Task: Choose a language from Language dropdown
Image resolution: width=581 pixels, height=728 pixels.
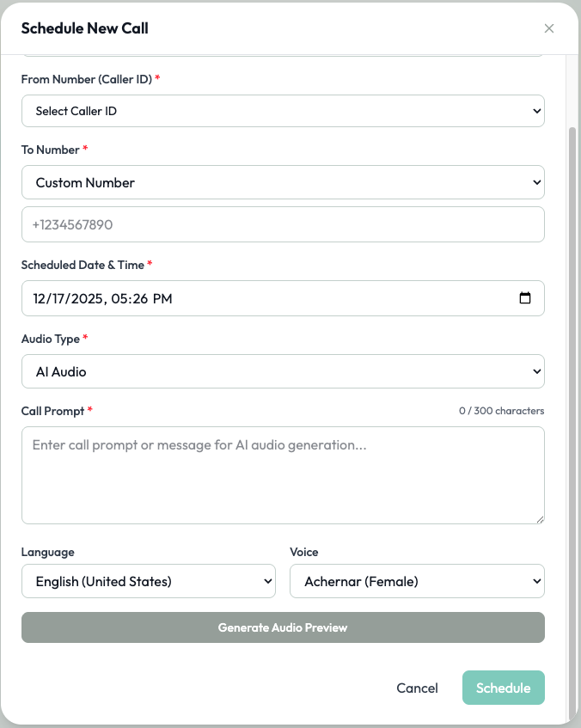Action: click(x=148, y=581)
